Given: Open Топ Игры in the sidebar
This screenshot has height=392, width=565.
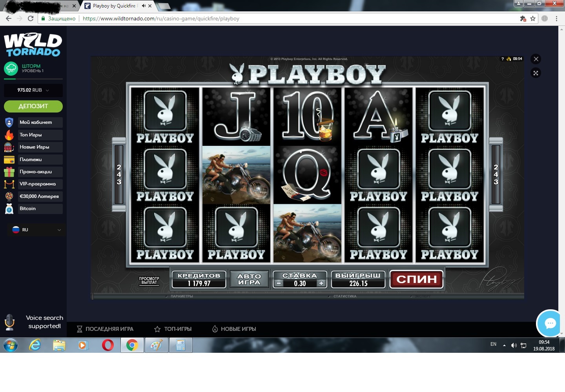Looking at the screenshot, I should tap(40, 135).
